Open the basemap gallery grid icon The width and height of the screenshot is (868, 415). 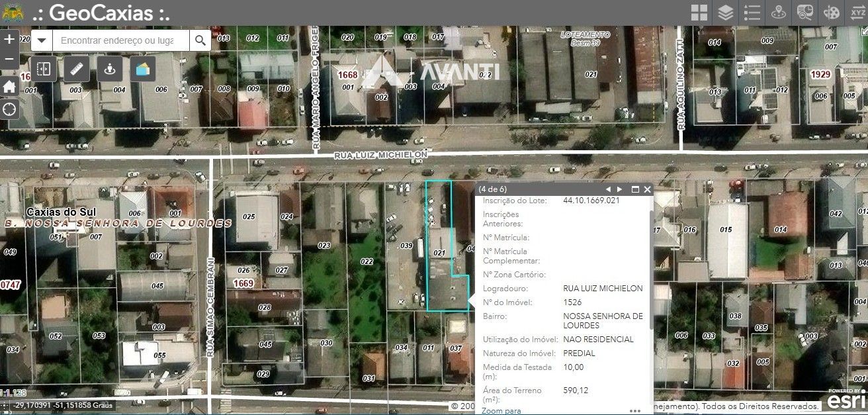point(699,13)
